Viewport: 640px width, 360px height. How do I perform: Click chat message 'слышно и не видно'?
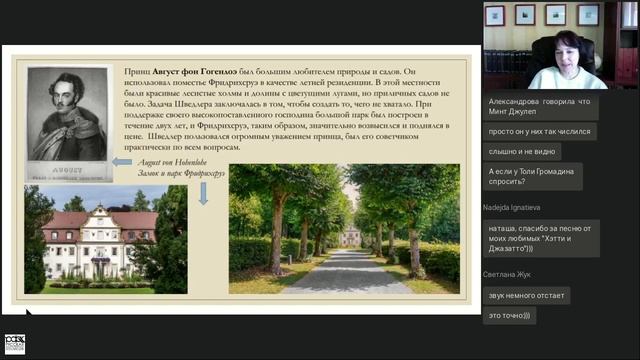click(522, 151)
